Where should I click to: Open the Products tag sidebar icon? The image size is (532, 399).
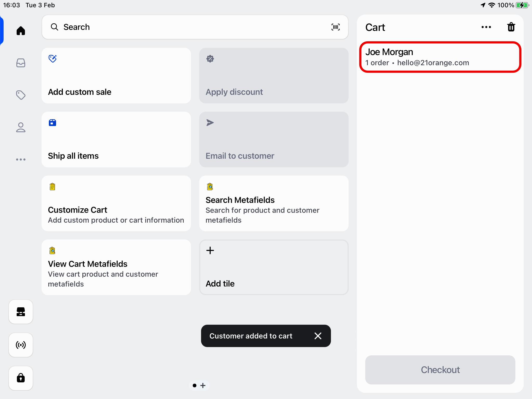coord(21,95)
